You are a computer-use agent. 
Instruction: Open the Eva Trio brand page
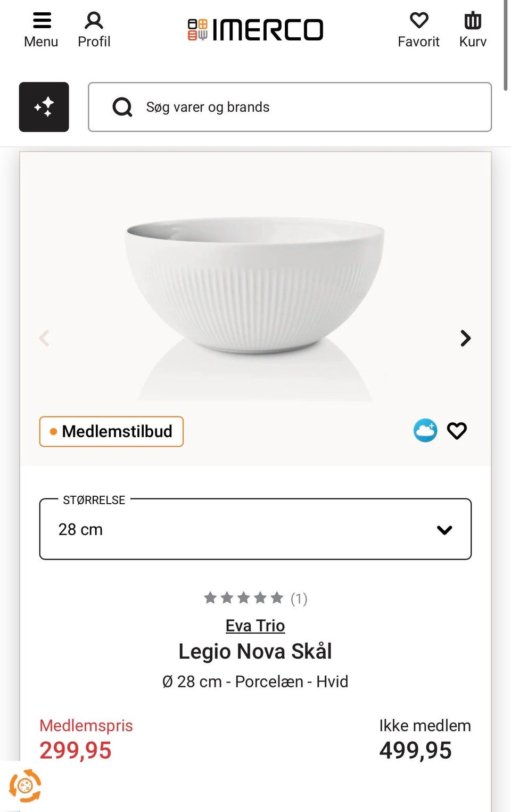pos(255,625)
